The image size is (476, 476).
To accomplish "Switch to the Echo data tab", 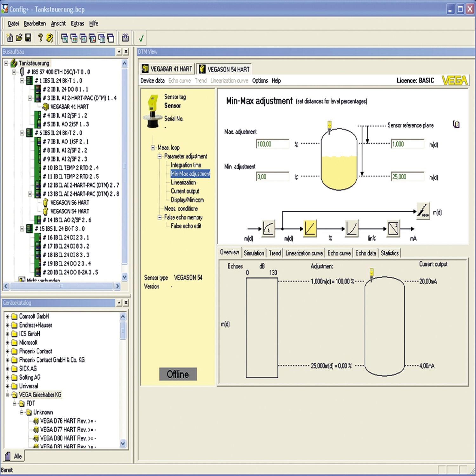I will click(x=365, y=253).
